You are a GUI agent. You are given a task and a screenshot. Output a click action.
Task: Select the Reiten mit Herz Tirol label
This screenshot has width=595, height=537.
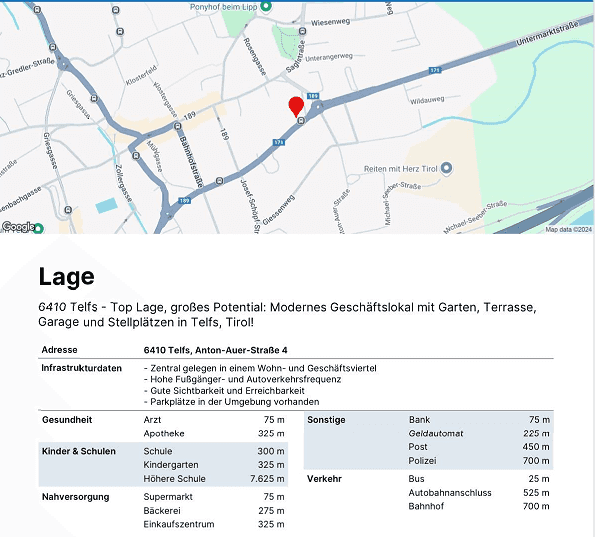[x=401, y=169]
